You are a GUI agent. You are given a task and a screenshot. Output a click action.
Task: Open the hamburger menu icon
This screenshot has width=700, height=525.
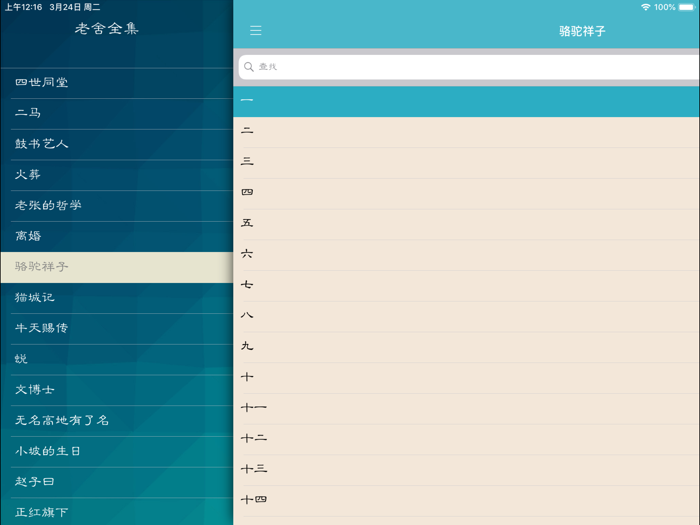tap(255, 30)
